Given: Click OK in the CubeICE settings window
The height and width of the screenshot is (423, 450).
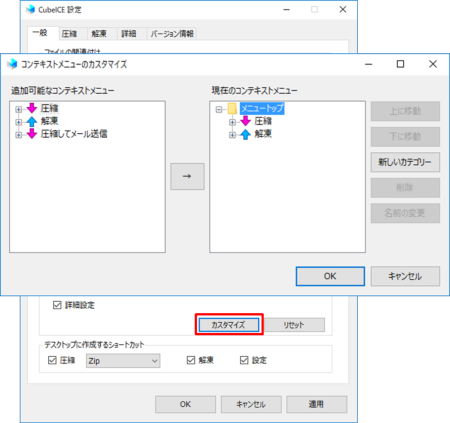Looking at the screenshot, I should 185,404.
